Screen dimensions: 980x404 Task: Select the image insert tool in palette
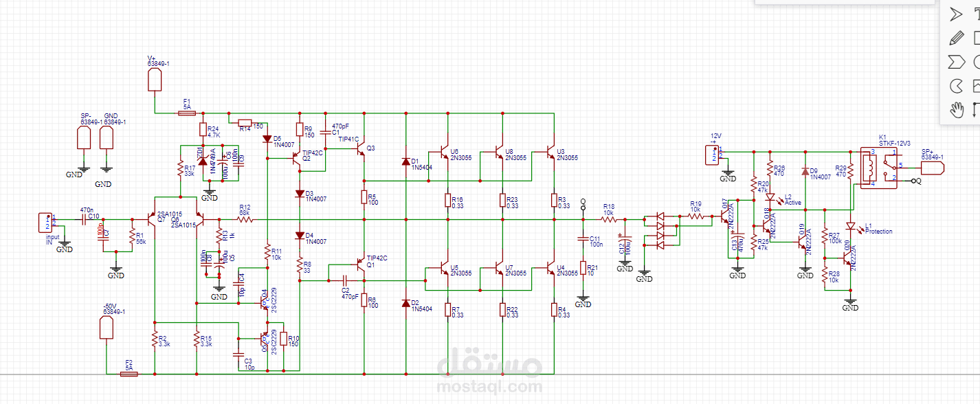click(x=977, y=86)
